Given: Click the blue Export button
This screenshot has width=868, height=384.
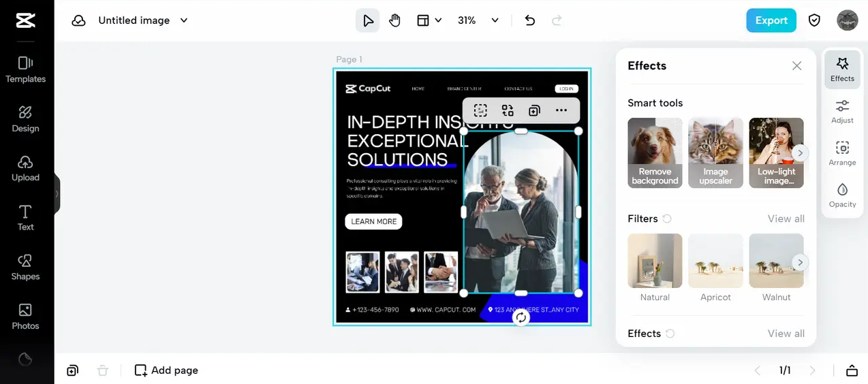Looking at the screenshot, I should point(771,20).
